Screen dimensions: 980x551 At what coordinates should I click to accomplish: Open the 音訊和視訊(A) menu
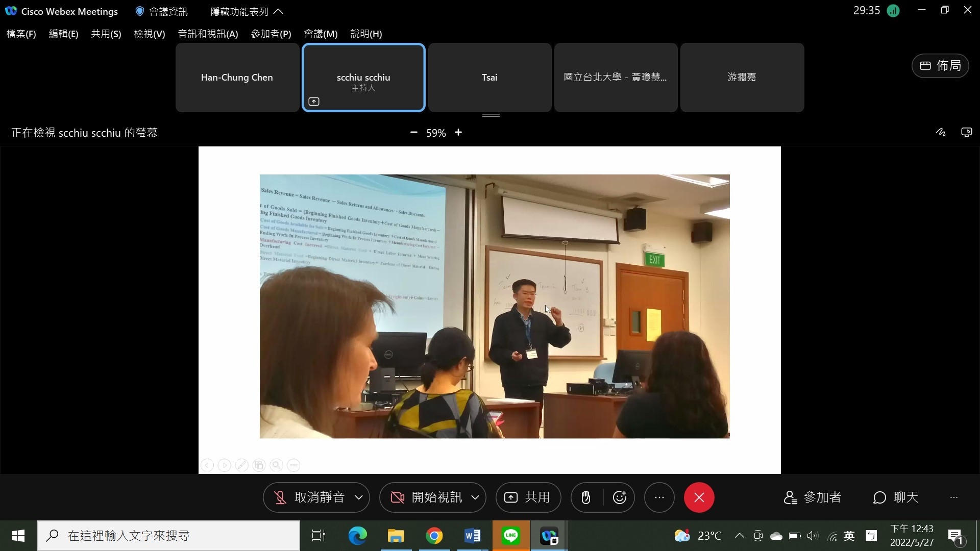click(208, 34)
